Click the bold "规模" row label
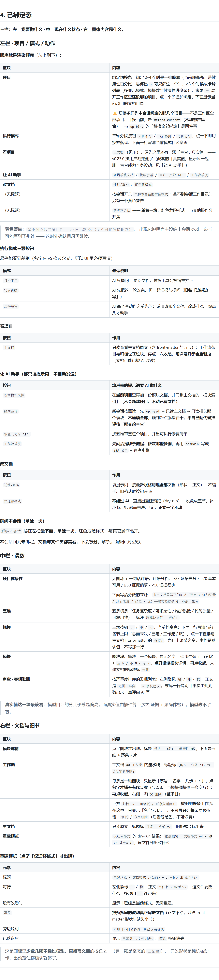The height and width of the screenshot is (980, 219). coord(7,627)
